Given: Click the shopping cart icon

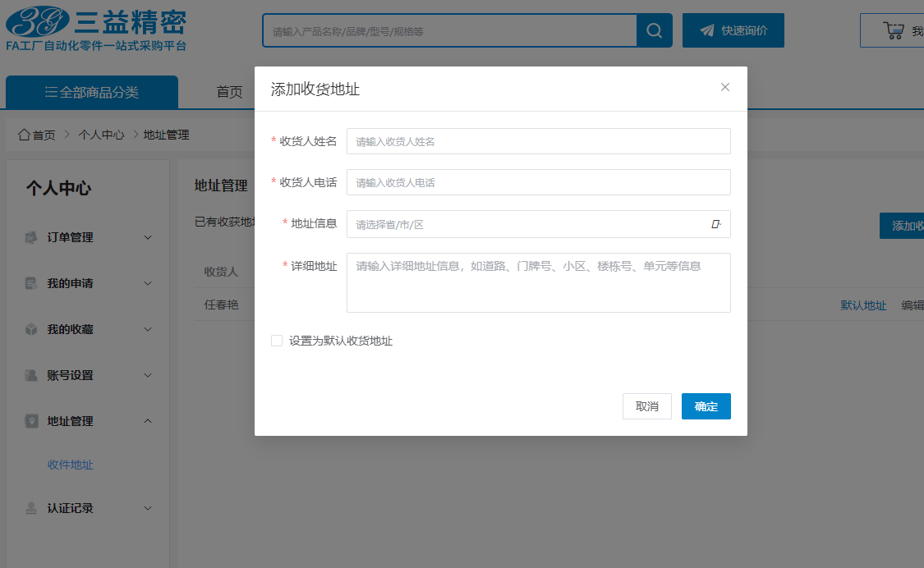Looking at the screenshot, I should (x=894, y=30).
